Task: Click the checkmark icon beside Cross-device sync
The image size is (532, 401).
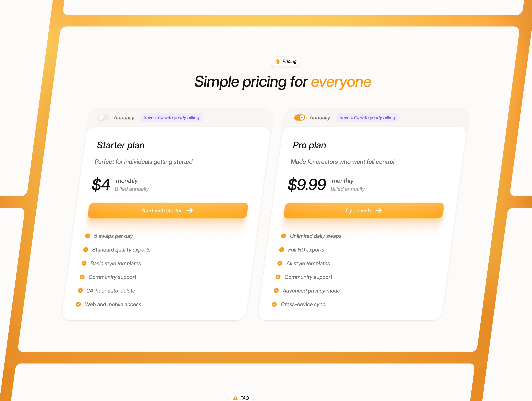Action: [274, 304]
